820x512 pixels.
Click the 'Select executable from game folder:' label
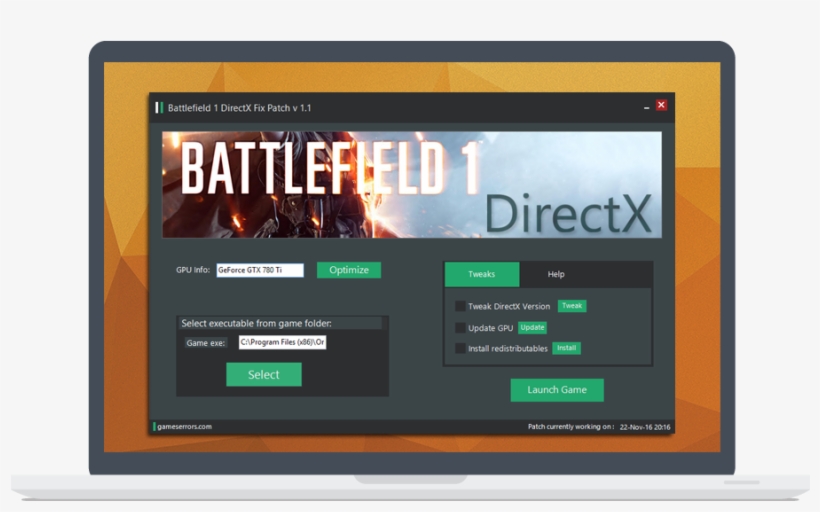[x=256, y=323]
